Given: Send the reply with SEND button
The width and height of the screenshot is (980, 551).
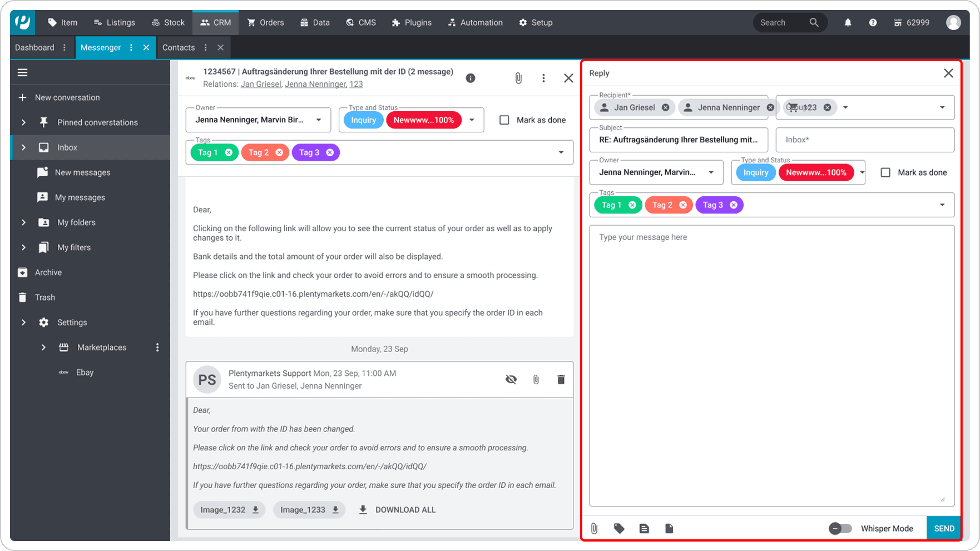Looking at the screenshot, I should click(x=944, y=528).
